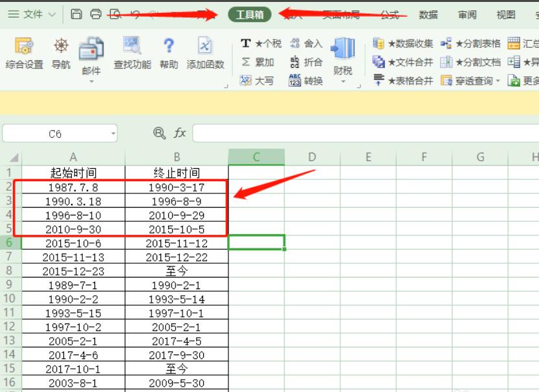Click the 添加函数 add function icon
539x392 pixels.
point(205,52)
